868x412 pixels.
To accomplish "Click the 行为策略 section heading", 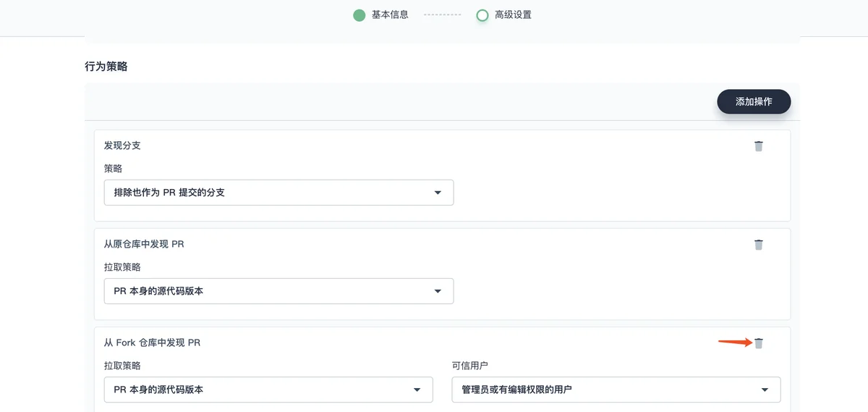I will pos(106,66).
